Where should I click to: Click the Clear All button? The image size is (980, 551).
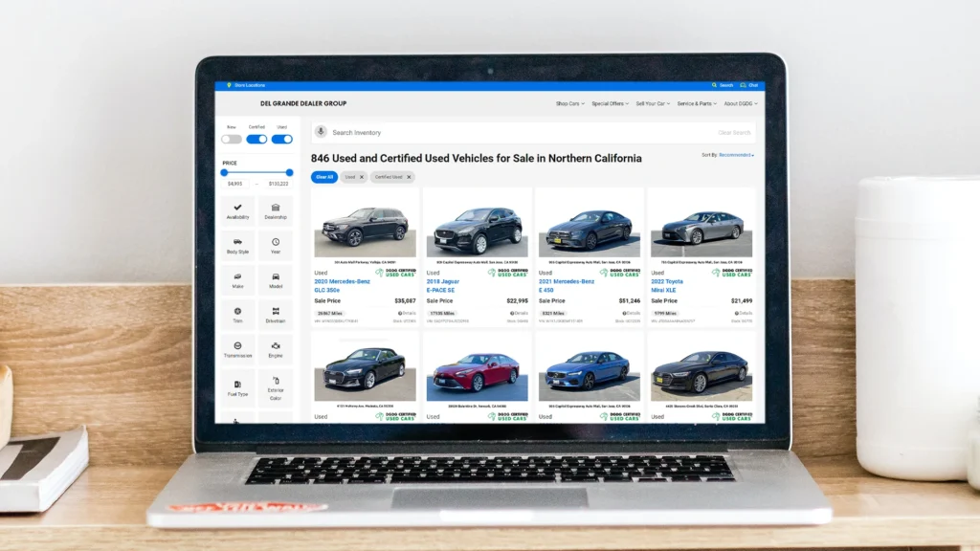click(x=324, y=177)
